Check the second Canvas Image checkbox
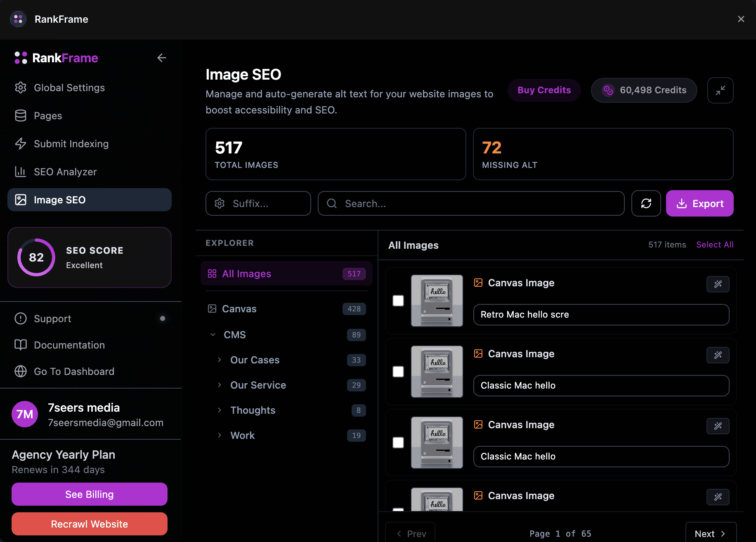Image resolution: width=756 pixels, height=542 pixels. [398, 372]
